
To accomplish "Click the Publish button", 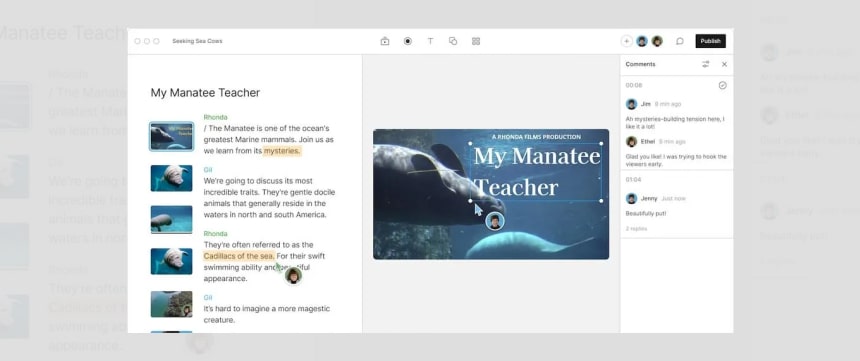I will click(710, 41).
